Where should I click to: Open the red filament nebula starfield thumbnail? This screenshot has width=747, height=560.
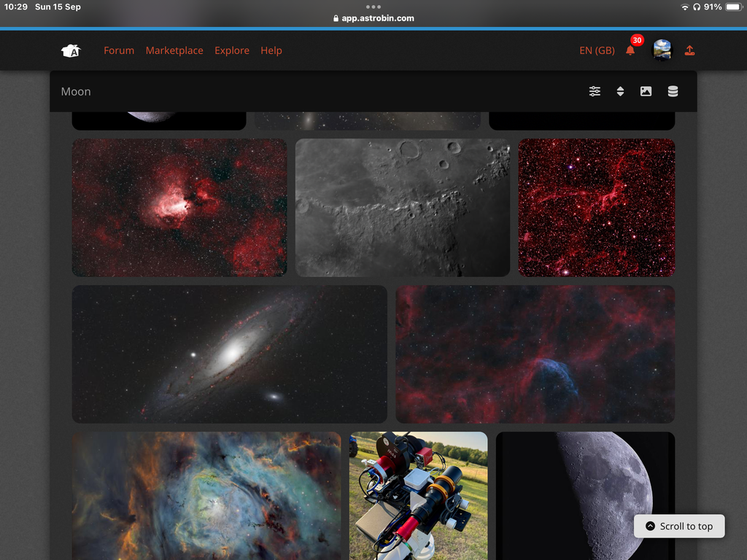[x=597, y=208]
